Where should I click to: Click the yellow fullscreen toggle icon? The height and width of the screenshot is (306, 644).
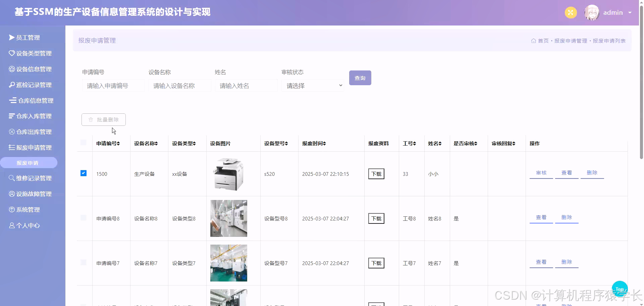[x=571, y=12]
